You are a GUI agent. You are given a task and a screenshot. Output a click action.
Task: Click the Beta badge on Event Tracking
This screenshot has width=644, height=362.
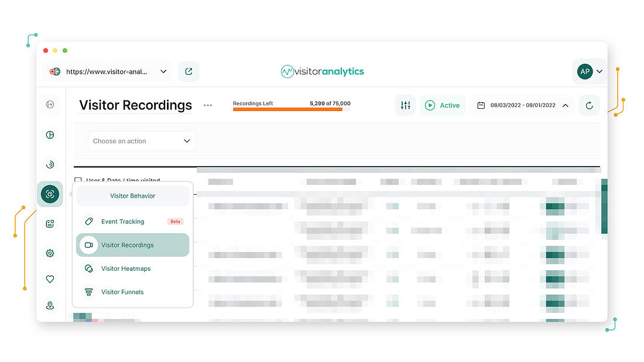point(176,221)
